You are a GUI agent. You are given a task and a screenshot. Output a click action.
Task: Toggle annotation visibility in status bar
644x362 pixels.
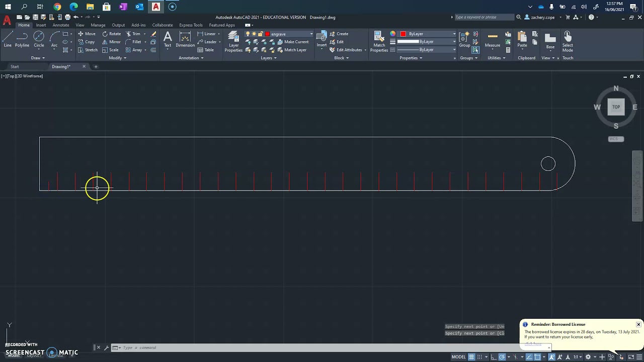click(x=552, y=357)
